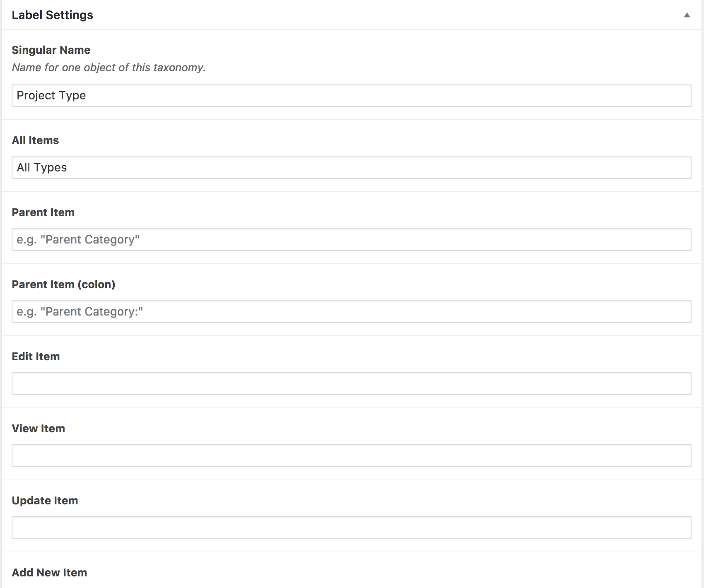The width and height of the screenshot is (704, 588).
Task: Collapse the Label Settings panel arrow
Action: pos(687,15)
